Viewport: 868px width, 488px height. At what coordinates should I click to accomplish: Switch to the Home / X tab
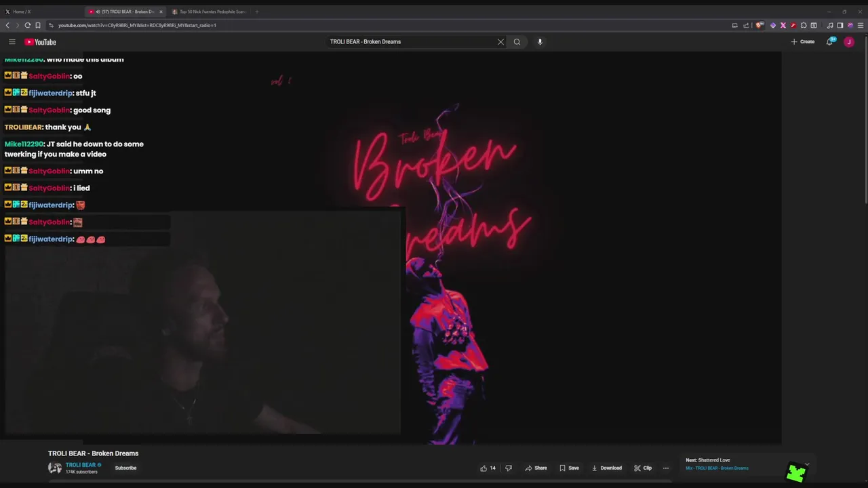[x=41, y=12]
